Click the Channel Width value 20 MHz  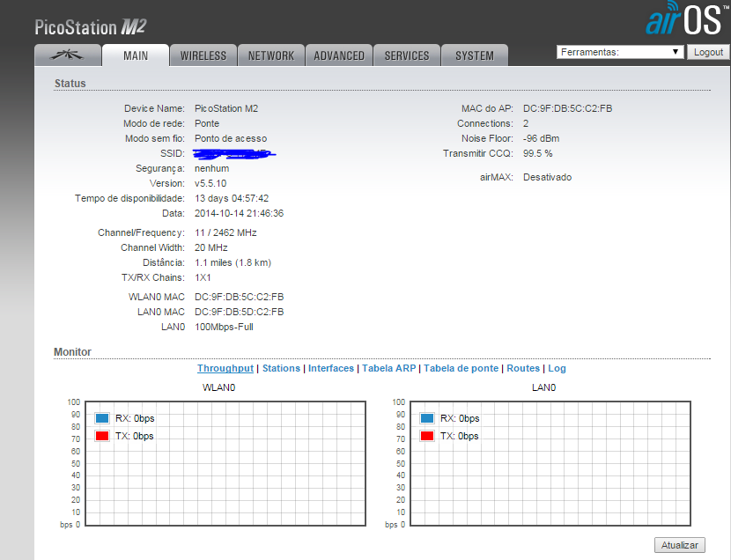211,247
